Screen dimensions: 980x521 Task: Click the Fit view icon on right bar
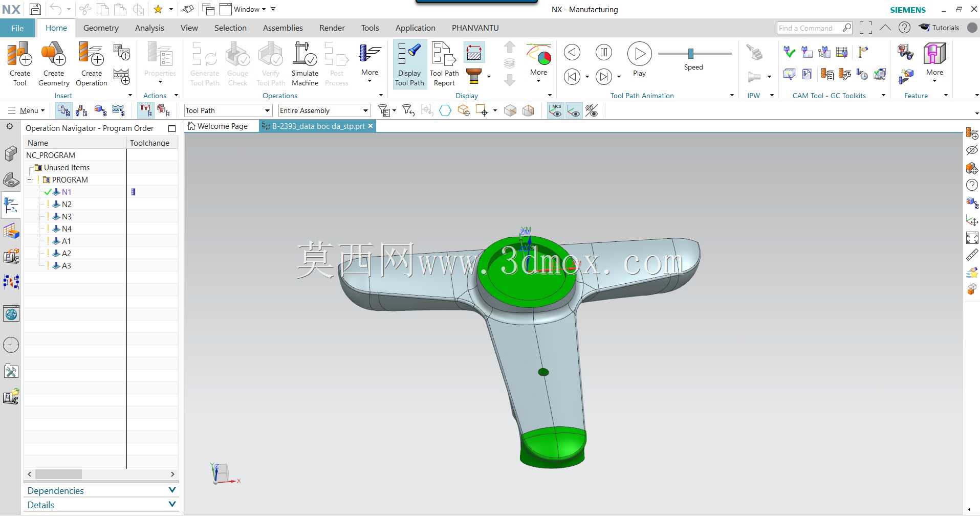(x=972, y=238)
